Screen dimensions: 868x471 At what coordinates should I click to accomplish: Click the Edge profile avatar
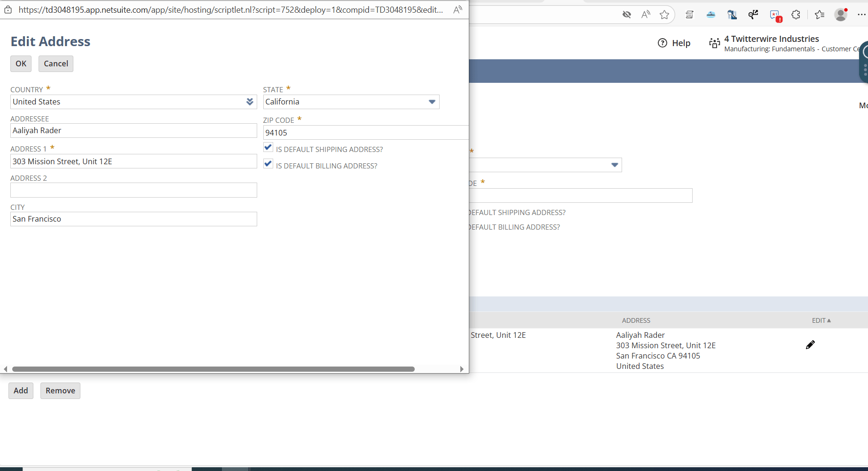pos(841,15)
